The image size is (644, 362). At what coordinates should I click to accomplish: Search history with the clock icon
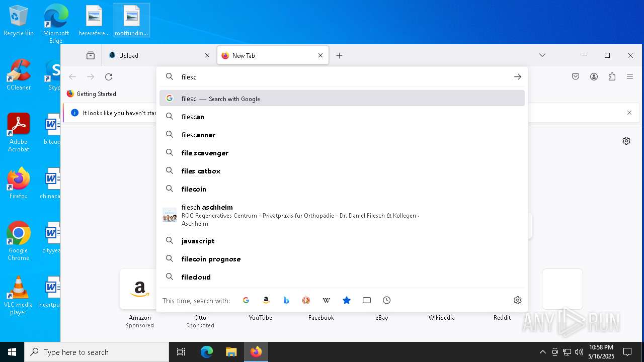coord(386,300)
